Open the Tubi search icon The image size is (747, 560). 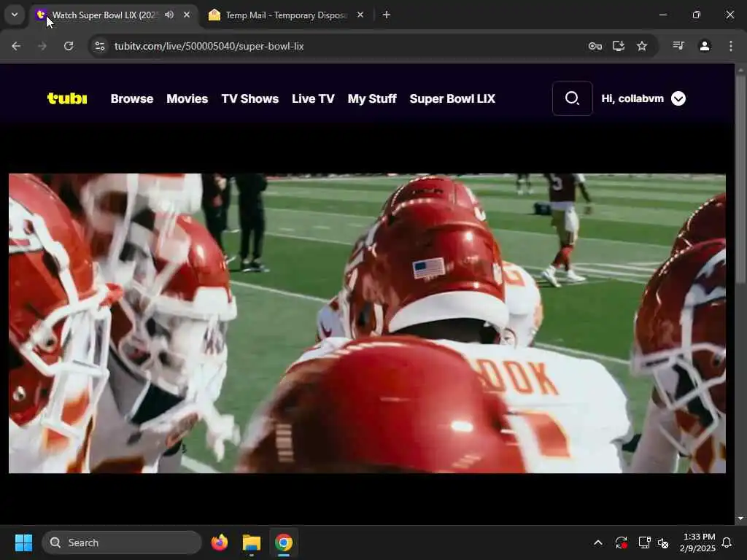point(572,98)
